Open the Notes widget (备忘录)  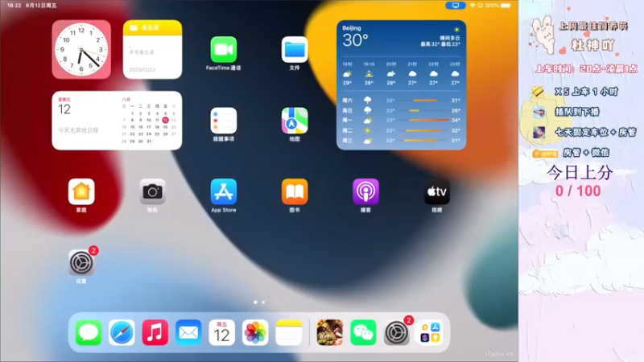[152, 50]
